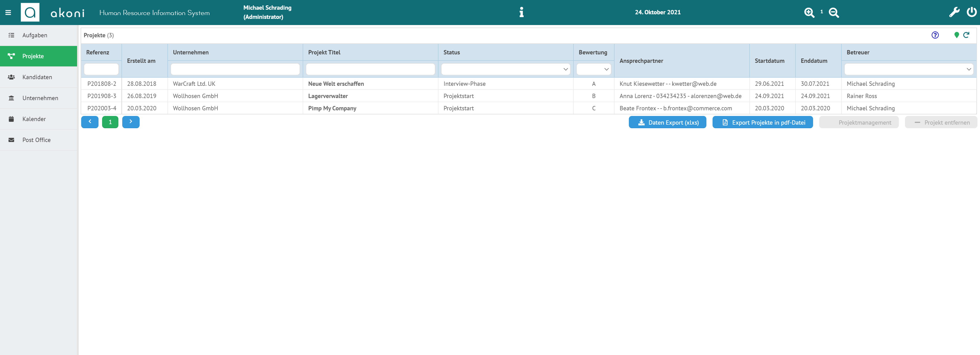This screenshot has height=355, width=980.
Task: Click the Unternehmen filter input field
Action: point(235,69)
